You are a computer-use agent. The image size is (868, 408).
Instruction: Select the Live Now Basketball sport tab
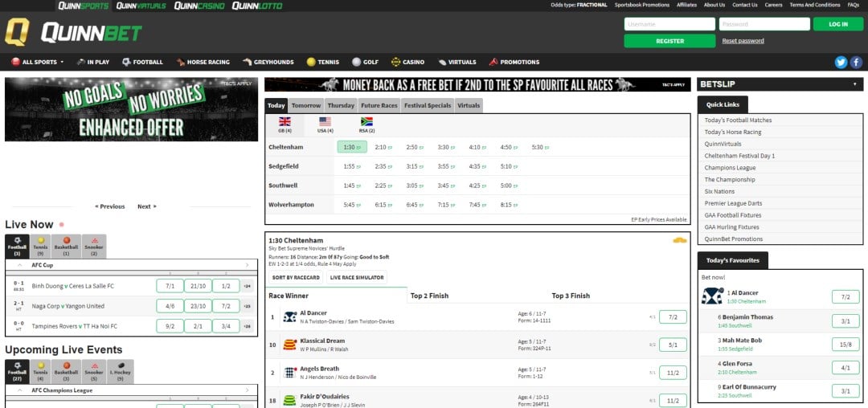(x=67, y=247)
